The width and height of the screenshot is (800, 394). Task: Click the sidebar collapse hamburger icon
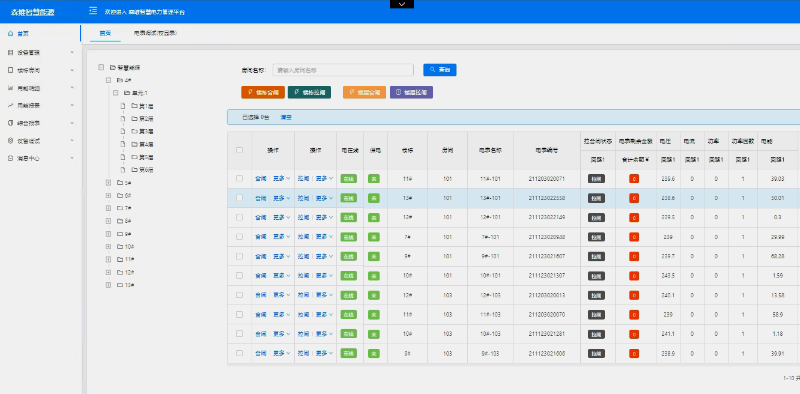pyautogui.click(x=93, y=11)
